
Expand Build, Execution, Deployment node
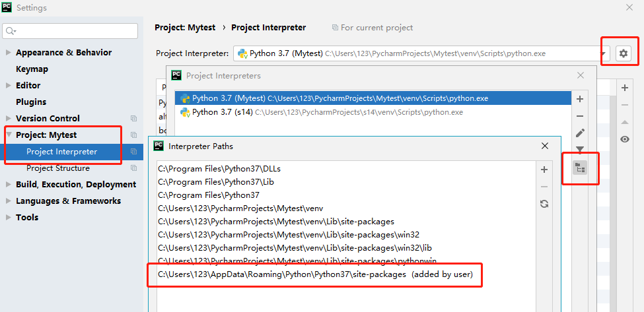click(8, 185)
